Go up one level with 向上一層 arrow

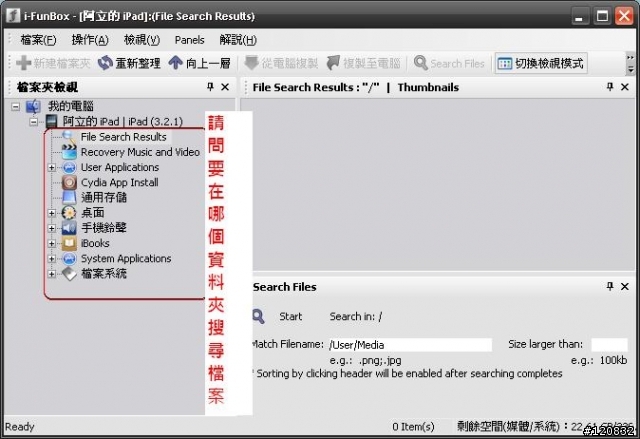pyautogui.click(x=176, y=63)
